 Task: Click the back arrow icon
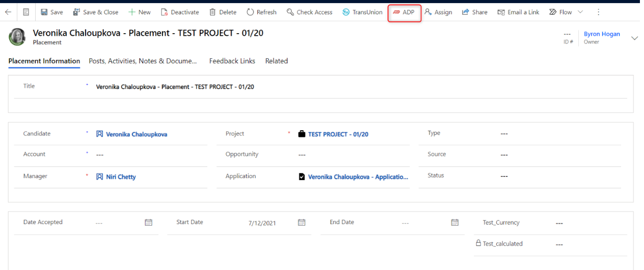coord(8,12)
